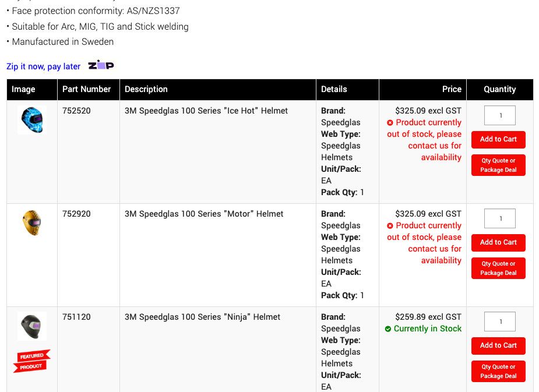This screenshot has height=392, width=539.
Task: Click out-of-stock icon for Motor helmet
Action: point(390,226)
